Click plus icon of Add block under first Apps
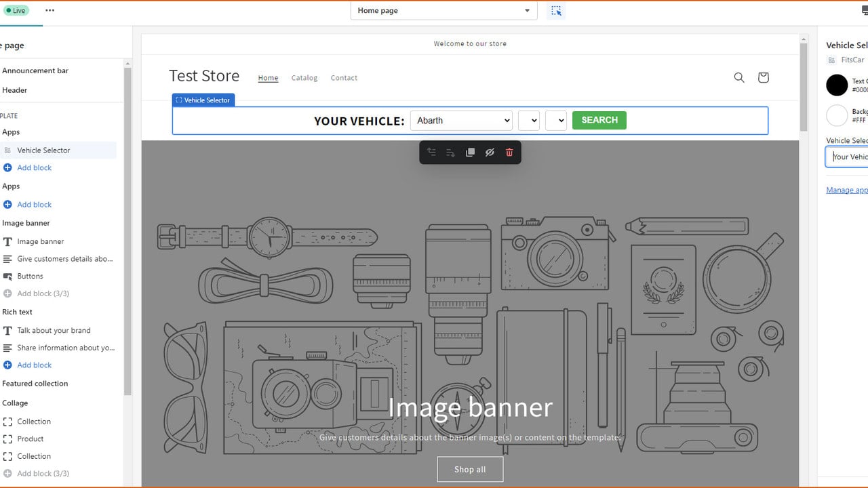Viewport: 868px width, 488px height. 7,167
